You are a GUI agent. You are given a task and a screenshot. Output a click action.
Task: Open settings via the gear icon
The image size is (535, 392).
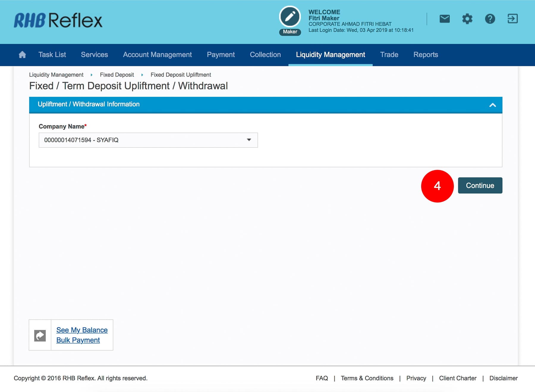pos(467,19)
